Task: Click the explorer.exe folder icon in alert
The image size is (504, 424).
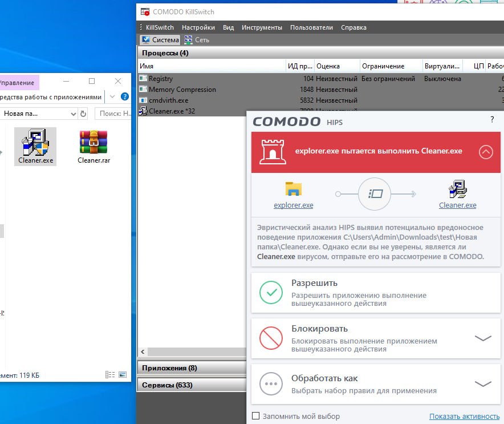Action: coord(293,189)
